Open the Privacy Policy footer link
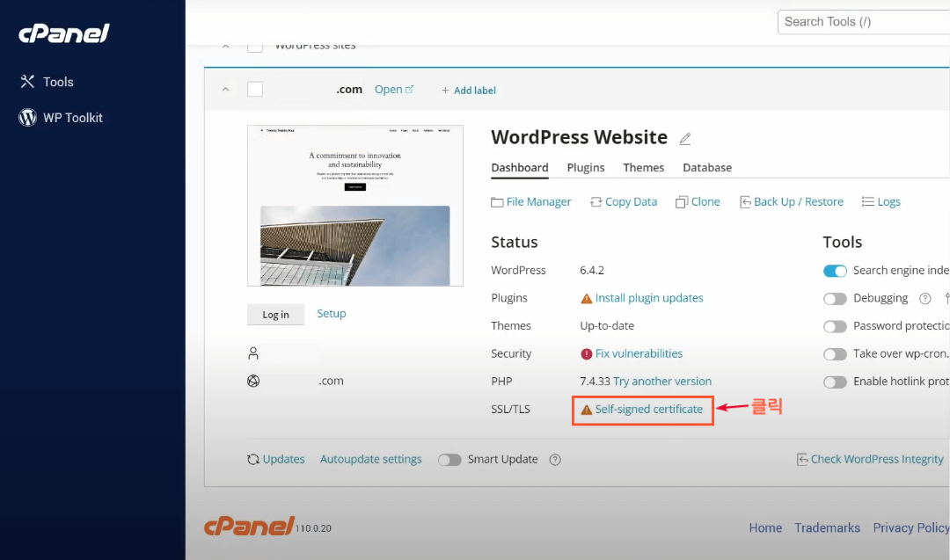 coord(911,528)
